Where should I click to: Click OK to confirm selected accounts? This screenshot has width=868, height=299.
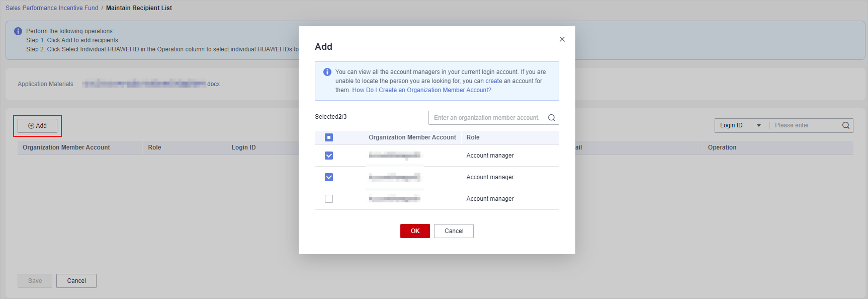(415, 231)
